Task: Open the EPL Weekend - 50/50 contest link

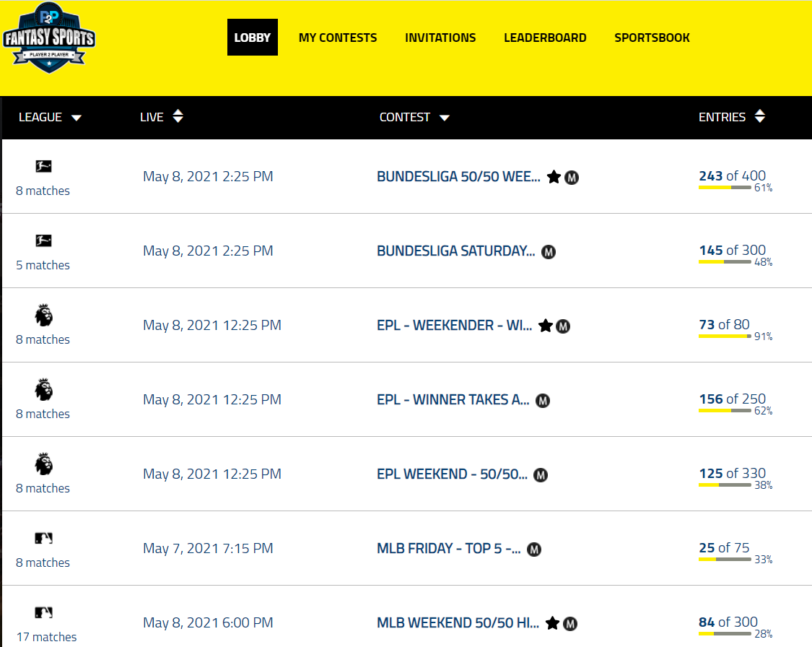Action: pos(453,474)
